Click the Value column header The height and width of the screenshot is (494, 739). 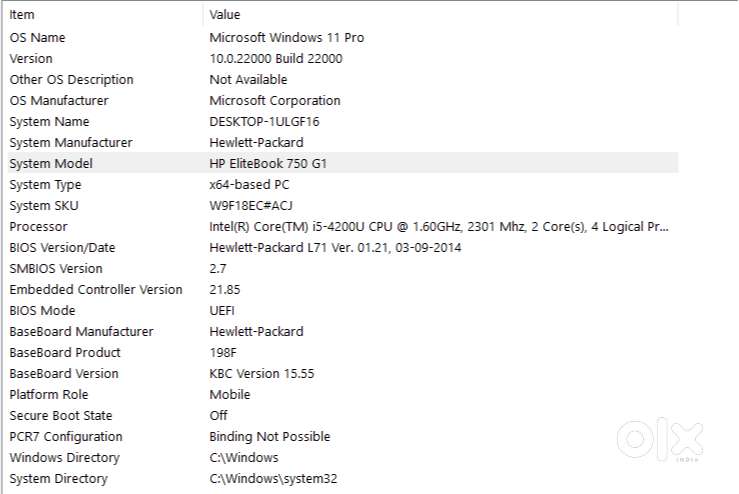(x=225, y=15)
